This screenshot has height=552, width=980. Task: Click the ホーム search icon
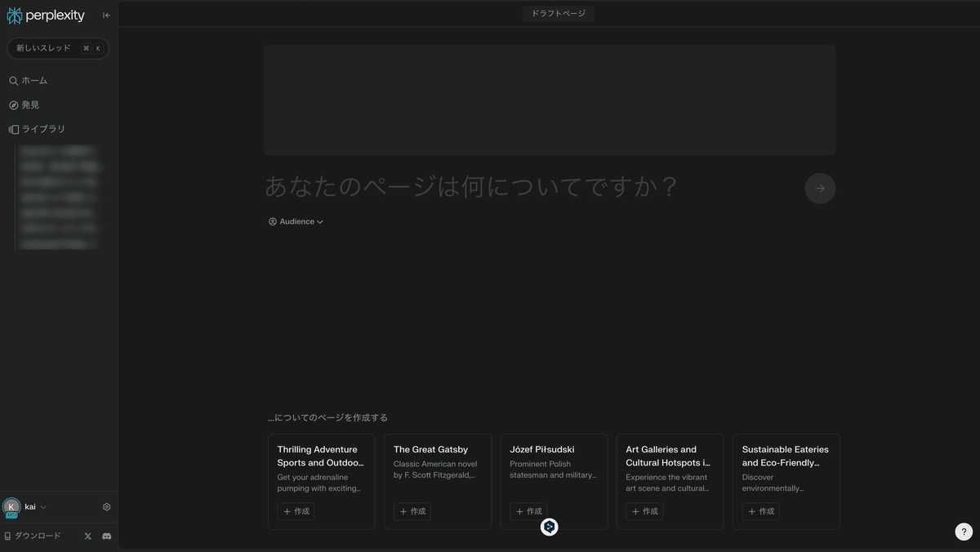click(x=12, y=80)
